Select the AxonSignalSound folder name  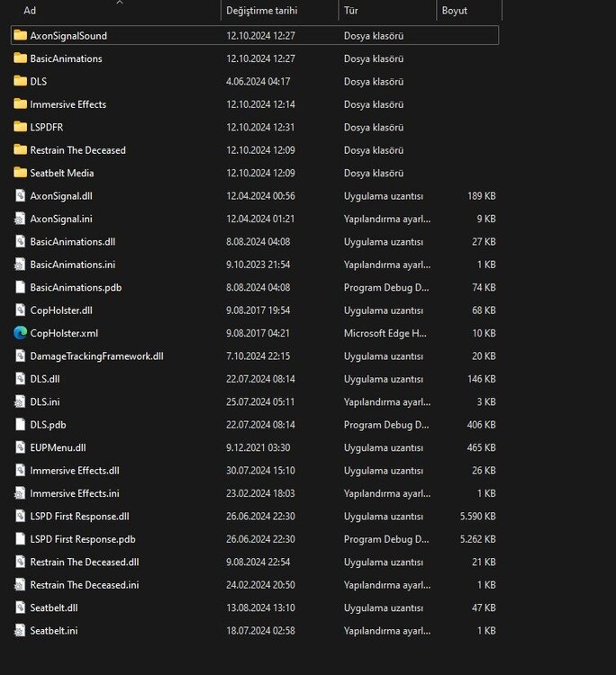pos(68,36)
